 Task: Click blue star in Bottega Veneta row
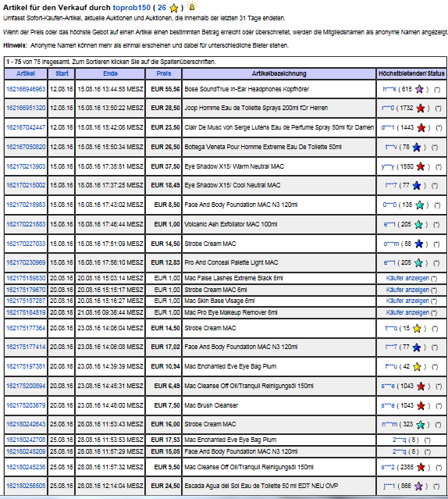coord(416,147)
